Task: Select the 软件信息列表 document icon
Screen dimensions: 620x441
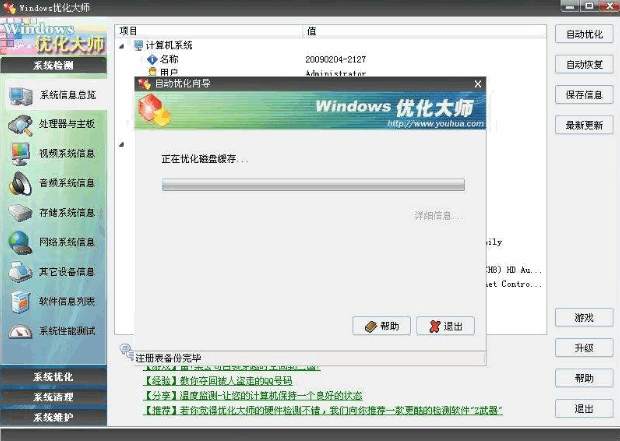Action: (x=20, y=301)
